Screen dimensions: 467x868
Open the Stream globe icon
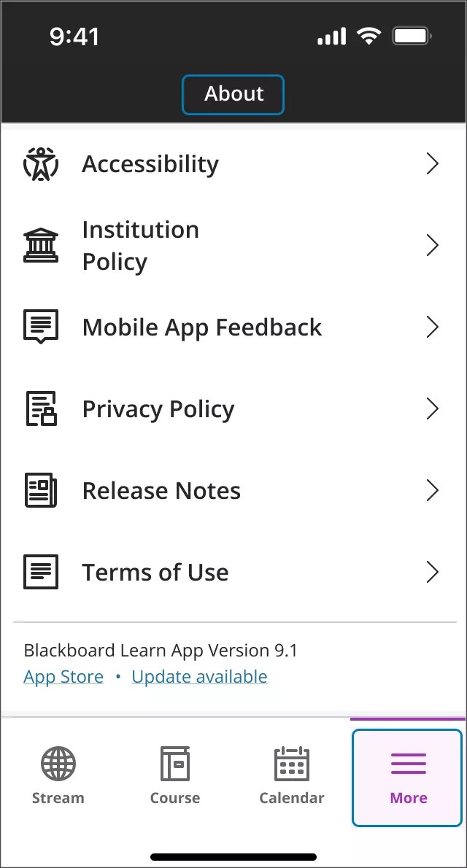click(x=58, y=764)
